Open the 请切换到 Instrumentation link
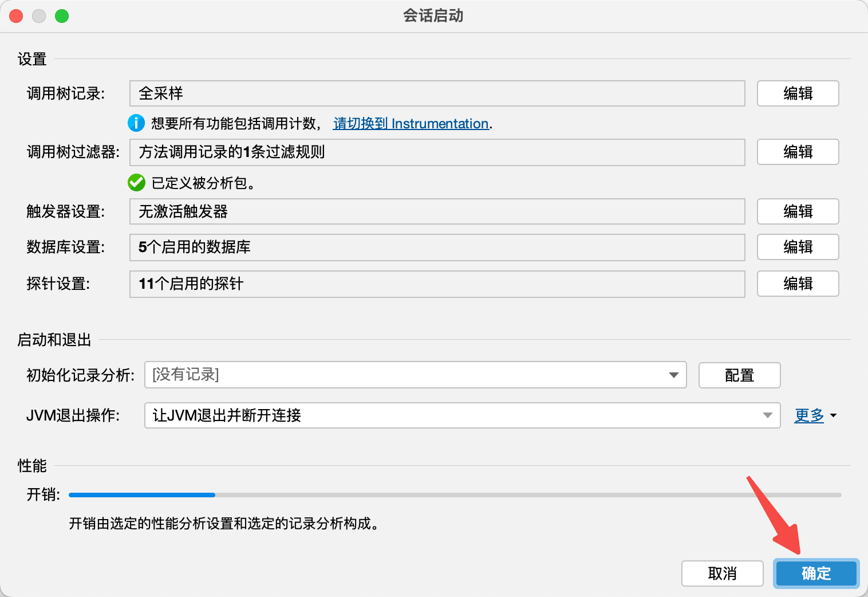 [411, 124]
